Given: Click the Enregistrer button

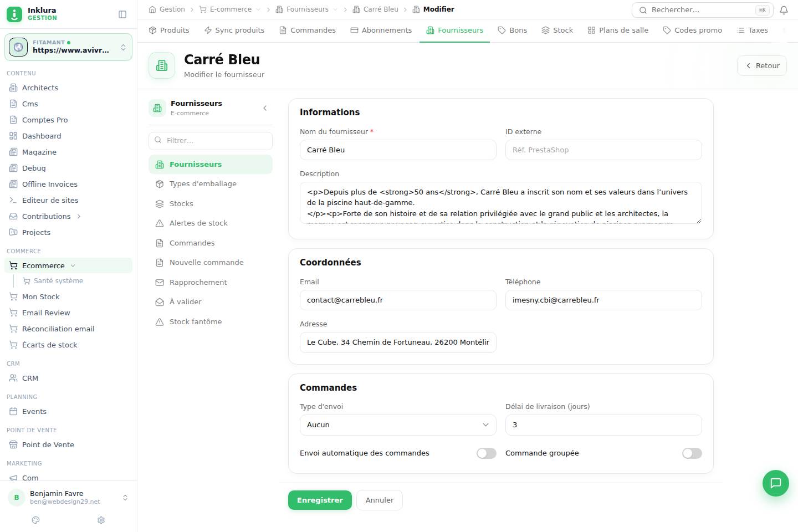Looking at the screenshot, I should coord(320,500).
